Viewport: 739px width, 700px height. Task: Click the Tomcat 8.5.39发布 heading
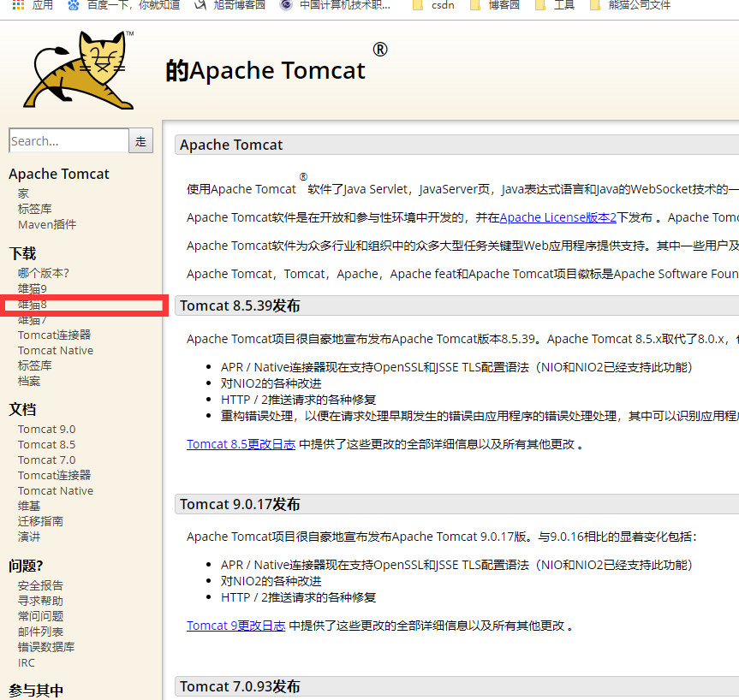pyautogui.click(x=240, y=306)
